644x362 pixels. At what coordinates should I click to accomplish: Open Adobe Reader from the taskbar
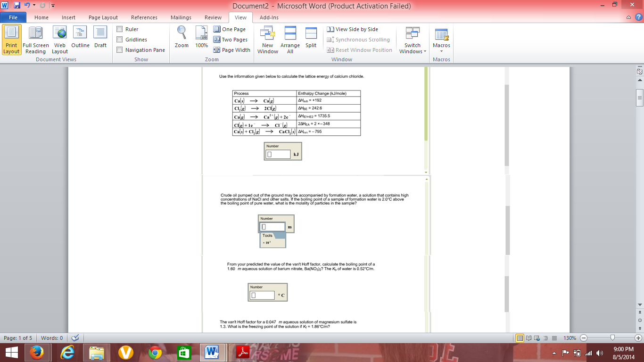click(x=242, y=352)
